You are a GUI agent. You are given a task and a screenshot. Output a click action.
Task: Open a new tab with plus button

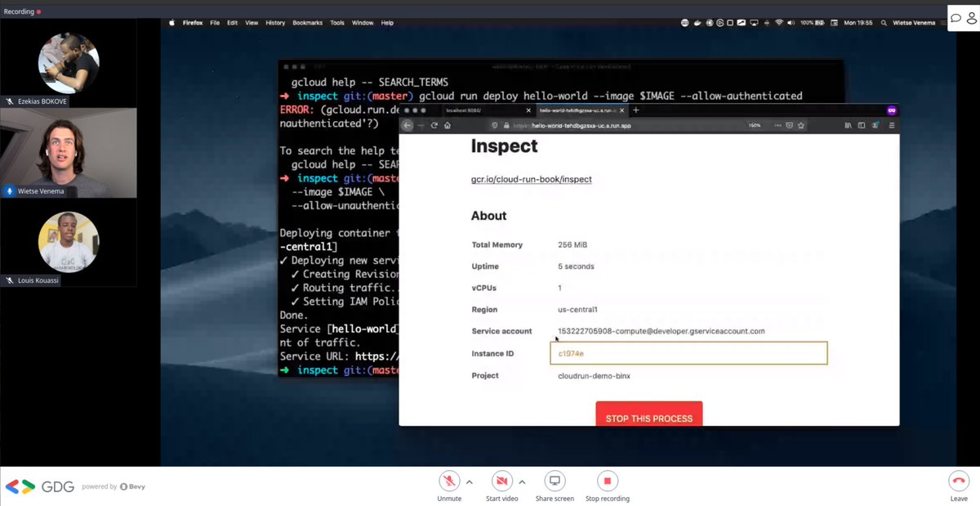coord(635,110)
